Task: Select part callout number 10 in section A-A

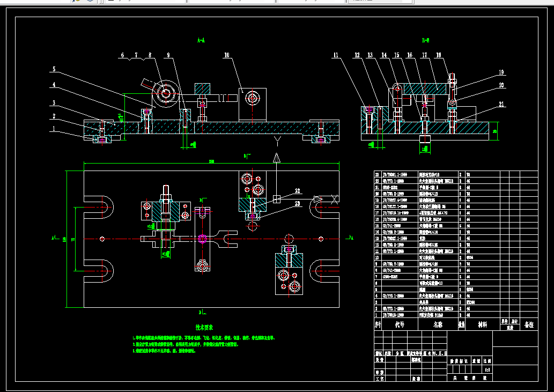Action: (x=227, y=55)
